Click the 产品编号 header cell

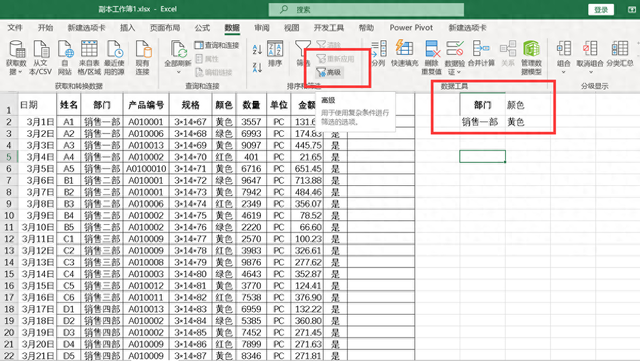tap(146, 105)
